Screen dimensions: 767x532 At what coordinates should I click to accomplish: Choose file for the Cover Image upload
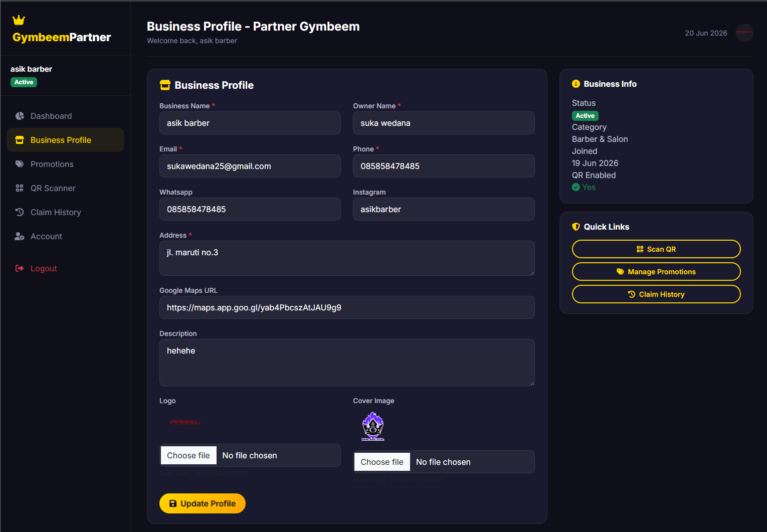[382, 462]
